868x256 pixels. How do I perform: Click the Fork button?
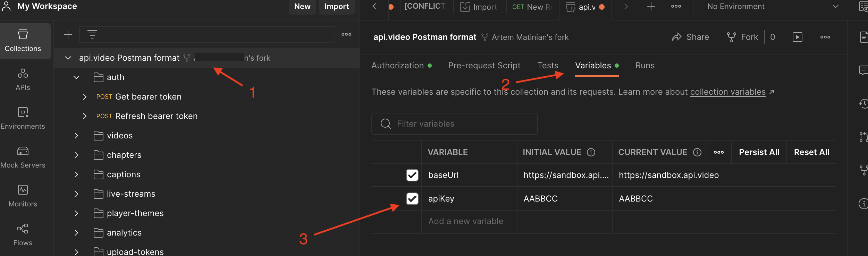coord(743,37)
